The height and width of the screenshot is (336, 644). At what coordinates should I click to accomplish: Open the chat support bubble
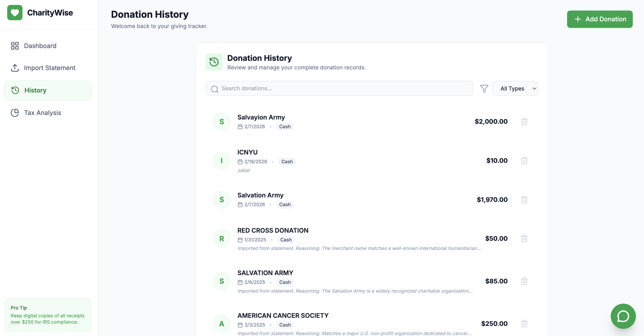pyautogui.click(x=623, y=316)
